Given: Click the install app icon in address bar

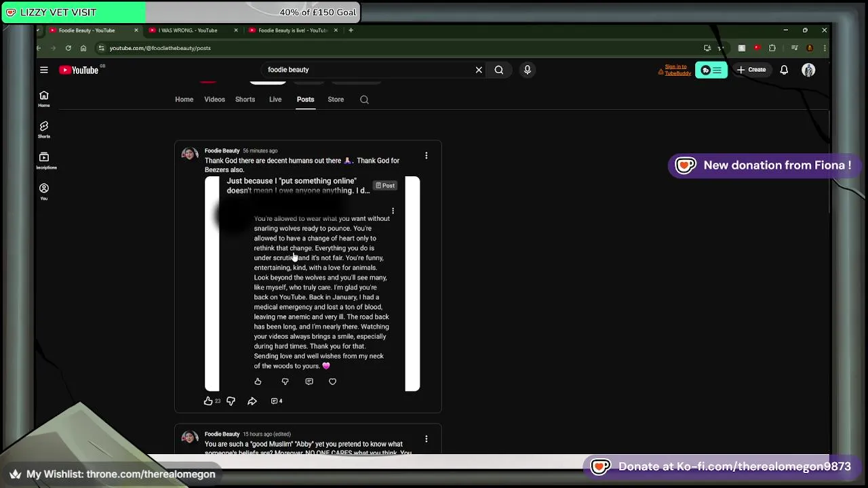Looking at the screenshot, I should pyautogui.click(x=707, y=48).
